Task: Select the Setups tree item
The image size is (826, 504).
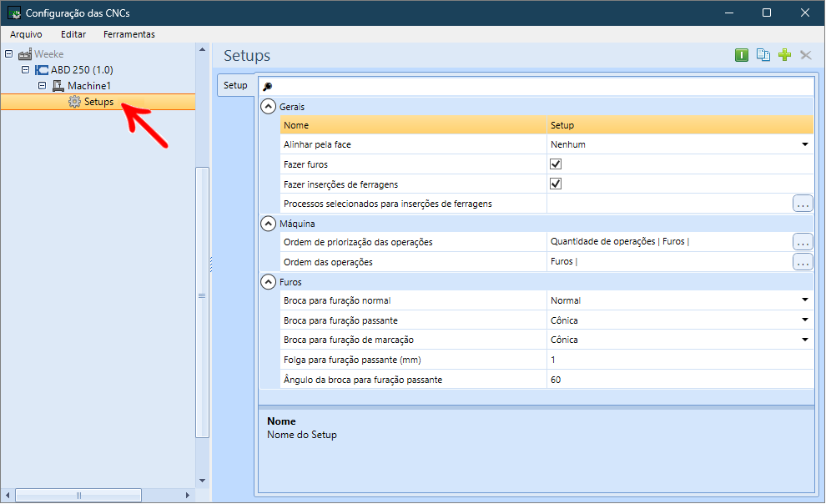Action: [98, 102]
